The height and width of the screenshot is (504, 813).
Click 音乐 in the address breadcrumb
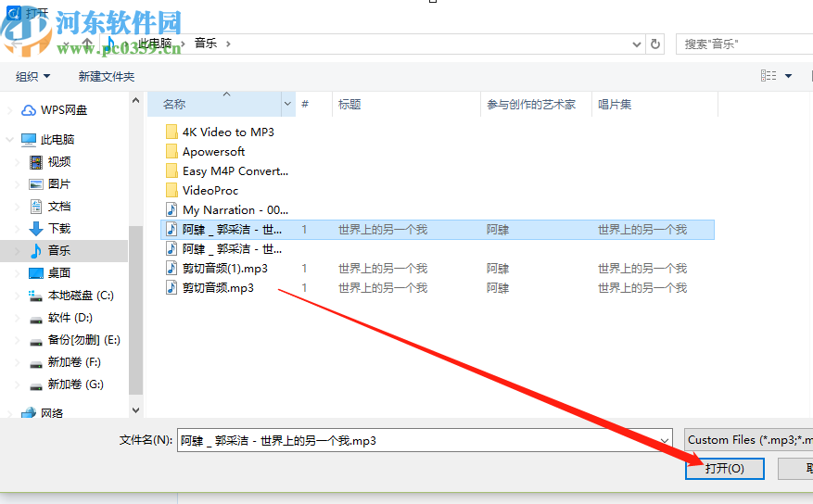pyautogui.click(x=205, y=44)
